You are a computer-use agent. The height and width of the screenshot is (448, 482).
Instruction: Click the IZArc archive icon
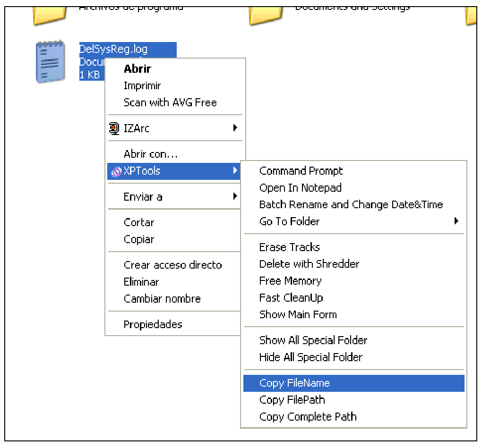tap(114, 128)
